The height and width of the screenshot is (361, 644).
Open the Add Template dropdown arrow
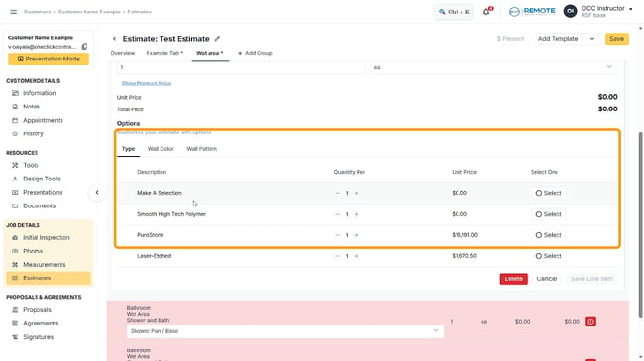click(592, 39)
